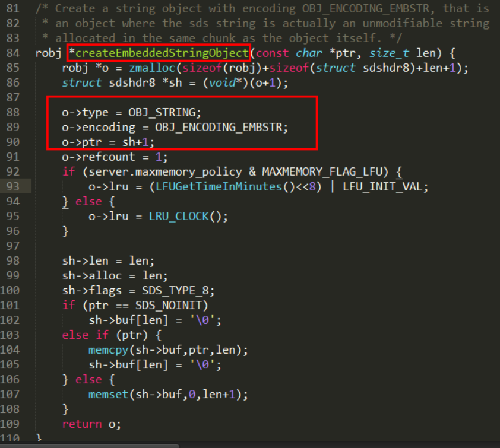This screenshot has width=500, height=448.
Task: Click the size_t type in function signature
Action: [389, 53]
